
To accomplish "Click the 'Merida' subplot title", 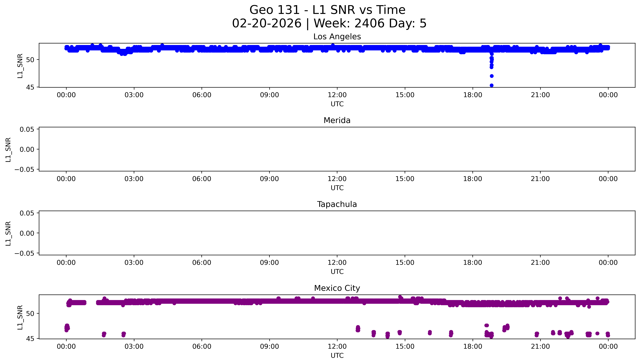I will tap(337, 120).
